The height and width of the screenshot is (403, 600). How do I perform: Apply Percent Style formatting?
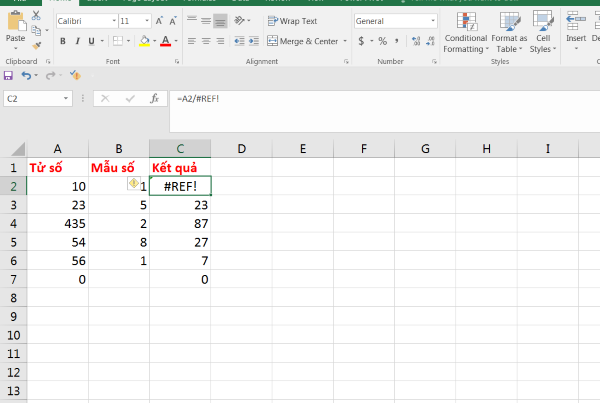pos(381,41)
